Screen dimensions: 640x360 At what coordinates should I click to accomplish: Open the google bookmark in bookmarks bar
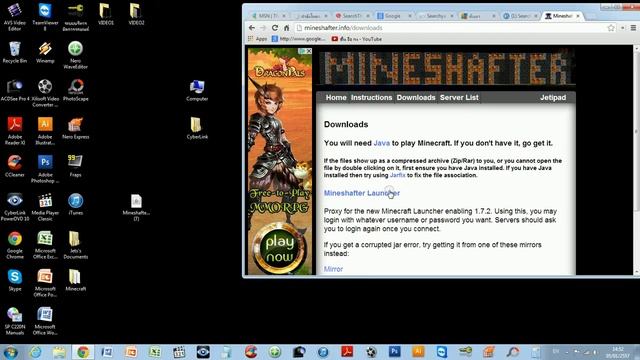[x=298, y=39]
